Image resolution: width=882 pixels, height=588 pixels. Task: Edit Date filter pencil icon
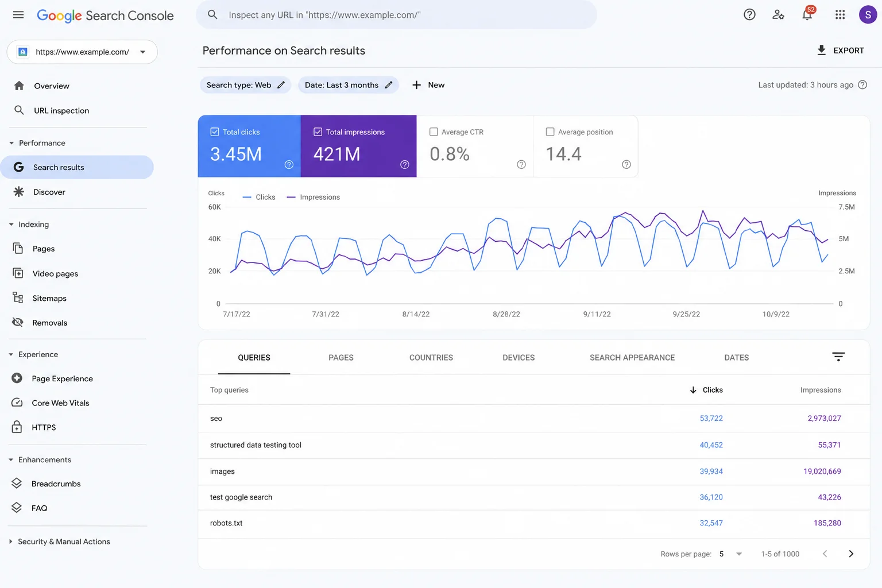click(389, 85)
